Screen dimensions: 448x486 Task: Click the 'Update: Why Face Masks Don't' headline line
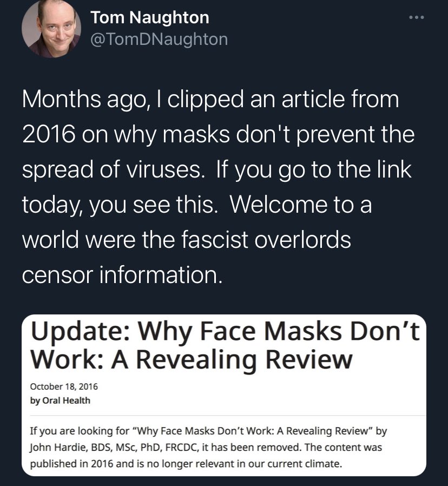click(x=225, y=331)
